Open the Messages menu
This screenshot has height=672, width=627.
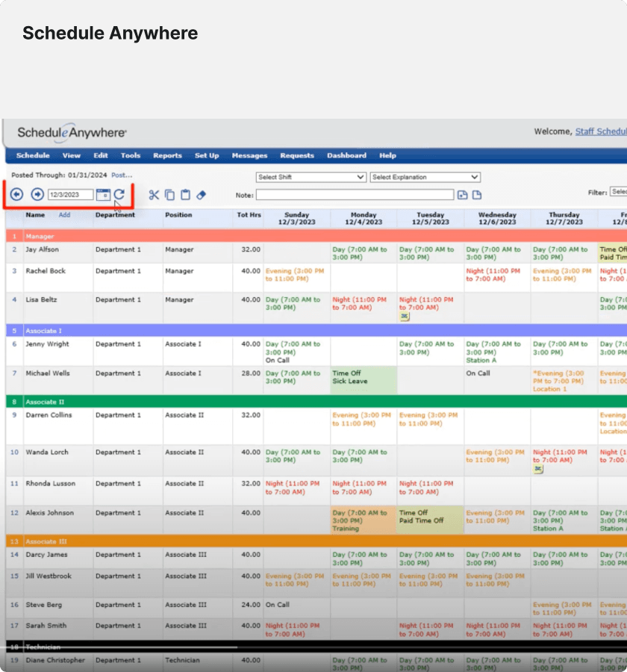pyautogui.click(x=249, y=155)
